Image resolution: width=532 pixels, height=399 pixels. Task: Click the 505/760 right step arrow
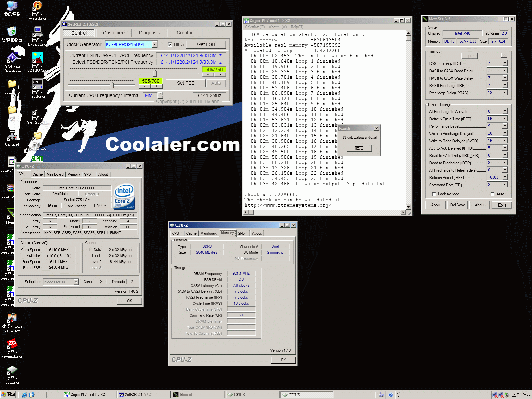156,86
